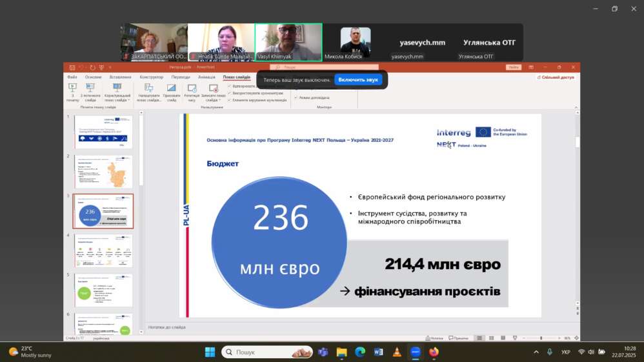Screen dimensions: 644x362
Task: Start slideshow from status bar icon
Action: (x=515, y=338)
